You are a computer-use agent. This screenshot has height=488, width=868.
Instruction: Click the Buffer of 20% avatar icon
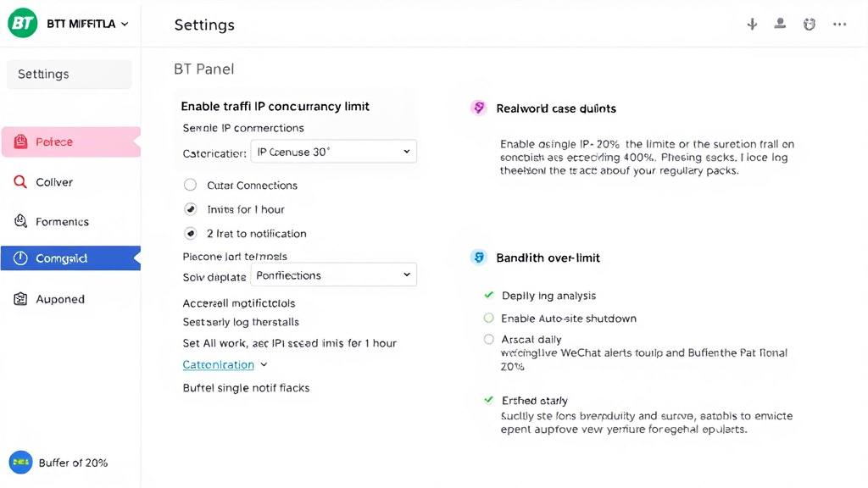point(20,463)
